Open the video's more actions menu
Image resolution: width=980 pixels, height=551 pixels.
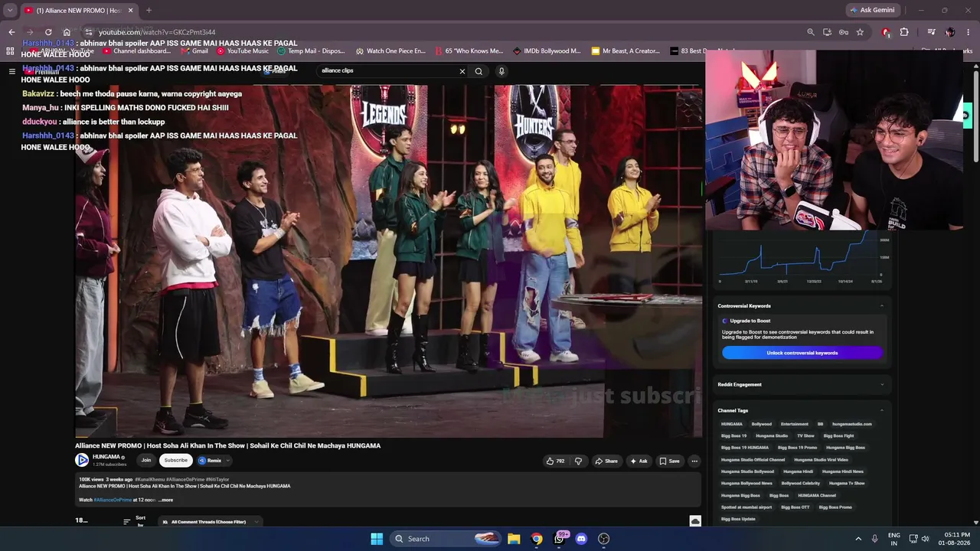694,461
